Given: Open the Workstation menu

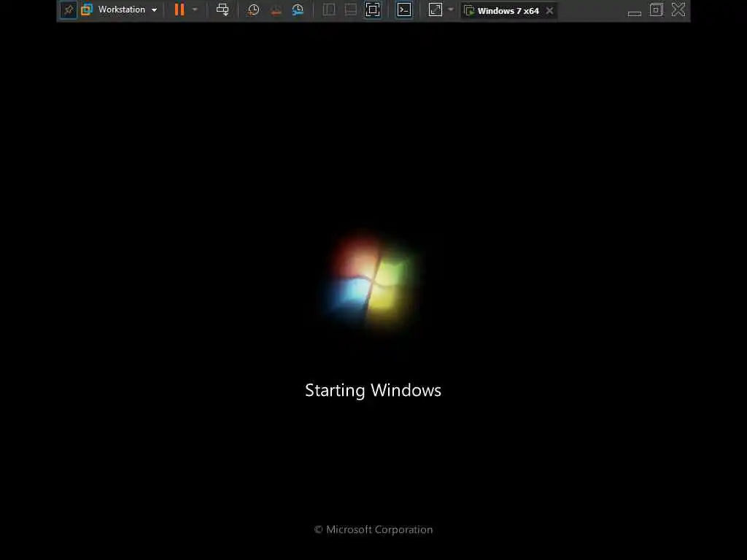Looking at the screenshot, I should [127, 9].
